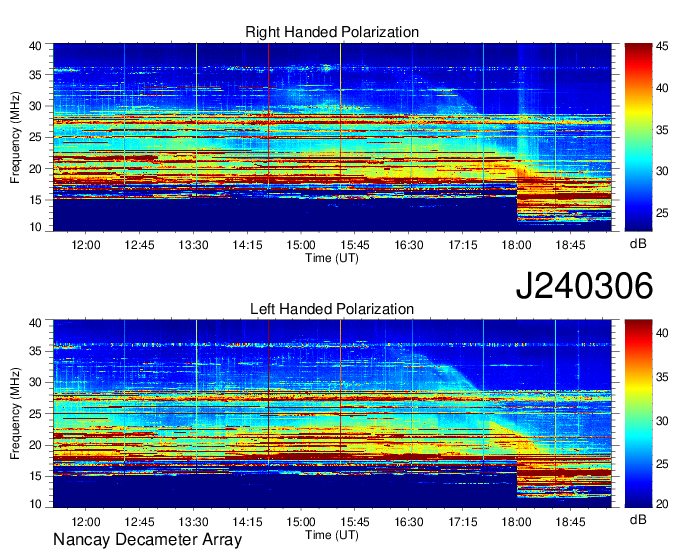Click the 20 dB value on bottom colorbar

[662, 504]
